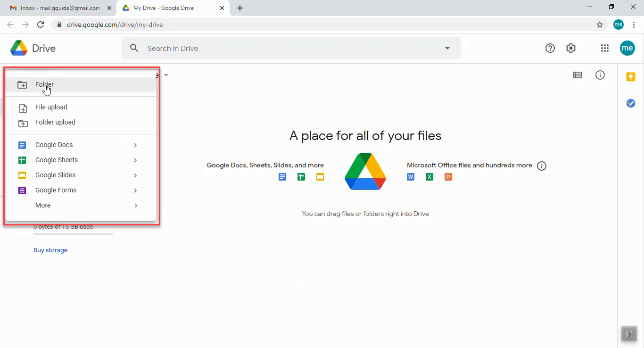644x348 pixels.
Task: Open the account profile avatar
Action: (627, 48)
